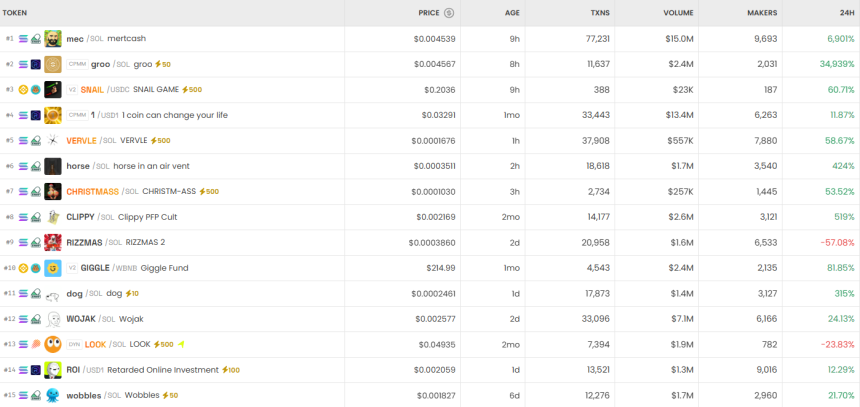Image resolution: width=860 pixels, height=407 pixels.
Task: Click the mec token avatar image
Action: pyautogui.click(x=53, y=39)
